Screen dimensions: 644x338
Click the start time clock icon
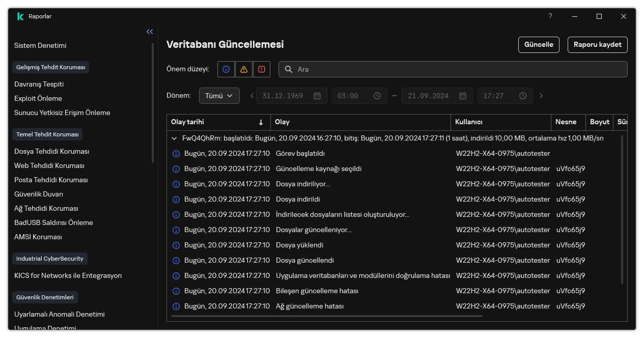tap(377, 96)
